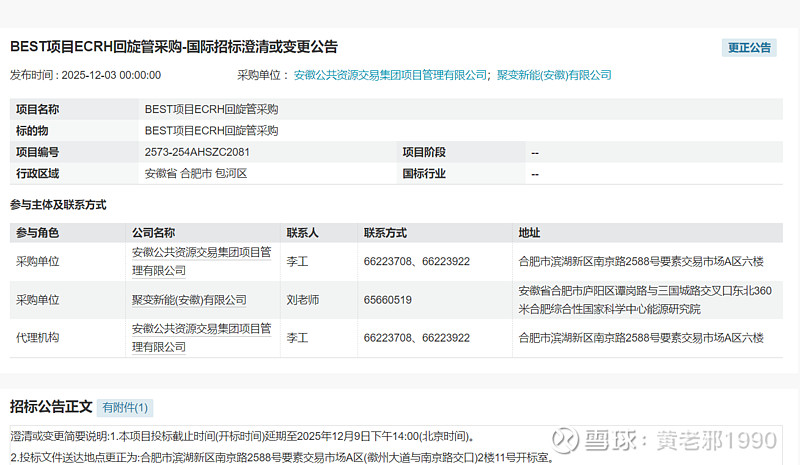Screen dimensions: 800x465
Task: Click the 参与主体及联系方式 section heading
Action: tap(58, 205)
